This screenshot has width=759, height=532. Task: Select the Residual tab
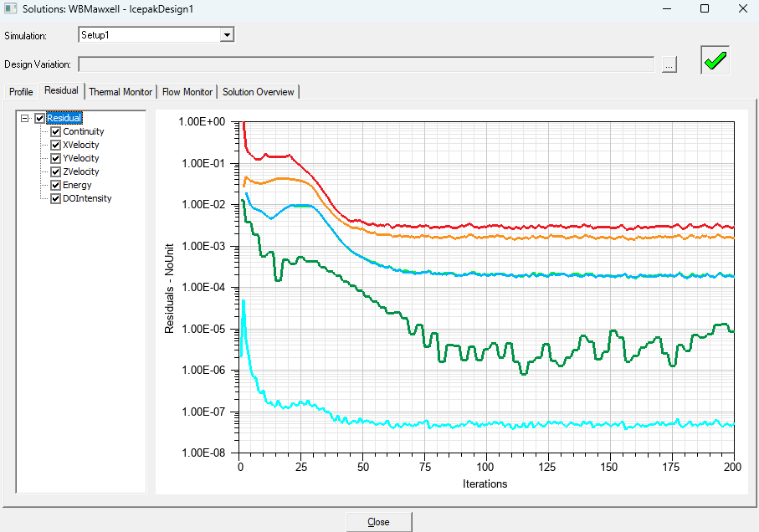[x=61, y=90]
